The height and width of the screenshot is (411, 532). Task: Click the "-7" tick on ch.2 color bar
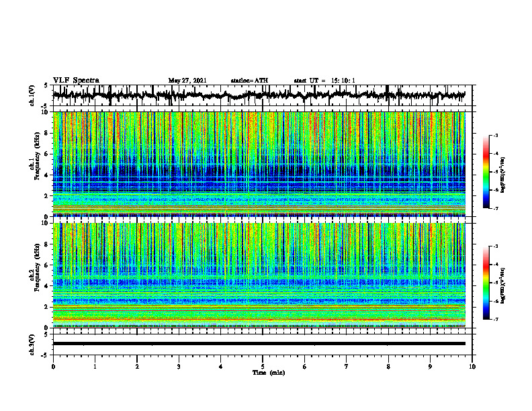495,319
